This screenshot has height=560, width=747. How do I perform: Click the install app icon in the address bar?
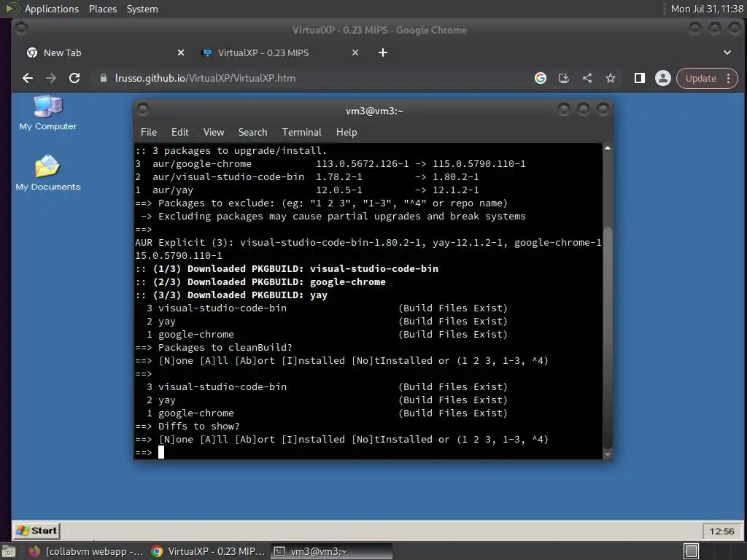(564, 78)
